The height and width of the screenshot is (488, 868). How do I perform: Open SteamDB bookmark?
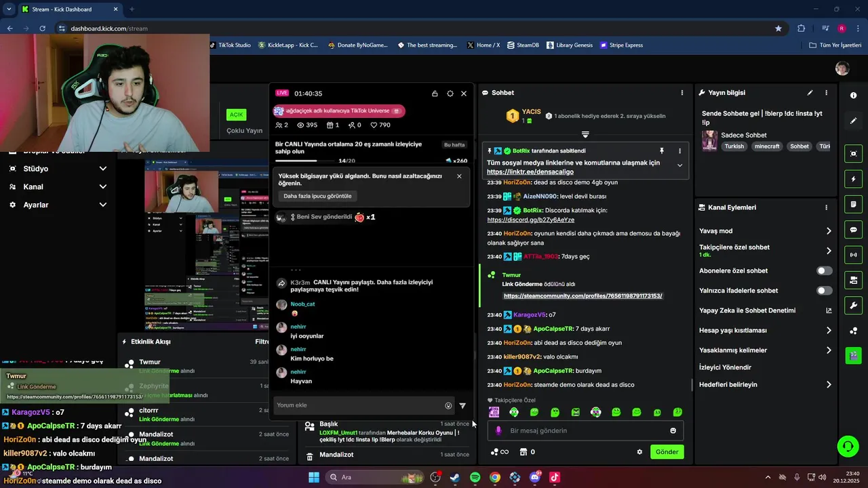(x=523, y=45)
